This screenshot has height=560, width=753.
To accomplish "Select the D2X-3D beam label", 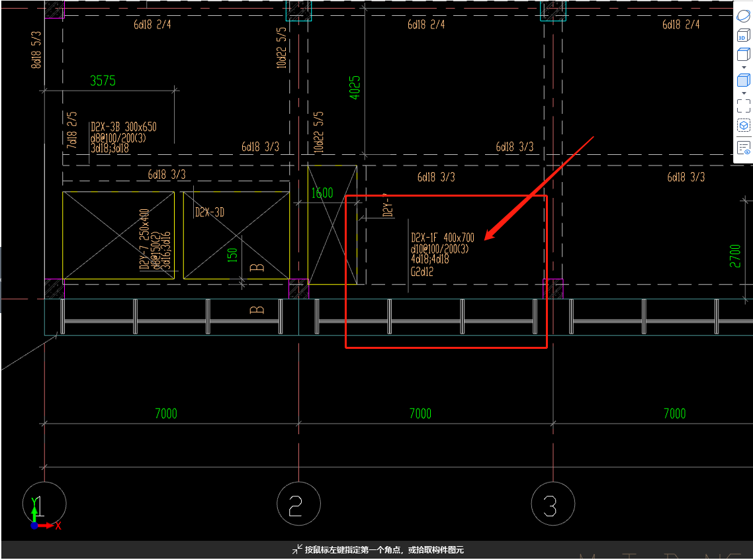I will point(209,212).
